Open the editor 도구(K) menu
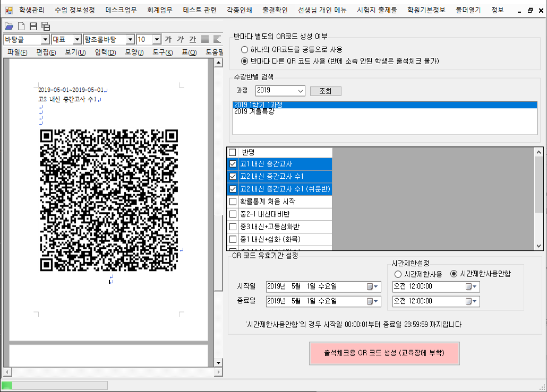Image resolution: width=547 pixels, height=392 pixels. click(163, 53)
